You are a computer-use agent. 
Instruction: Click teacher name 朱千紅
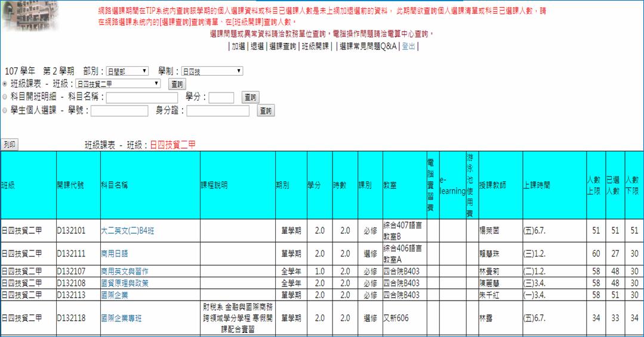click(x=489, y=295)
